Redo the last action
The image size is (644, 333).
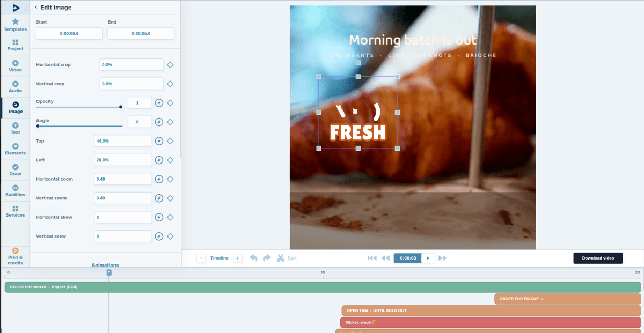pos(267,258)
